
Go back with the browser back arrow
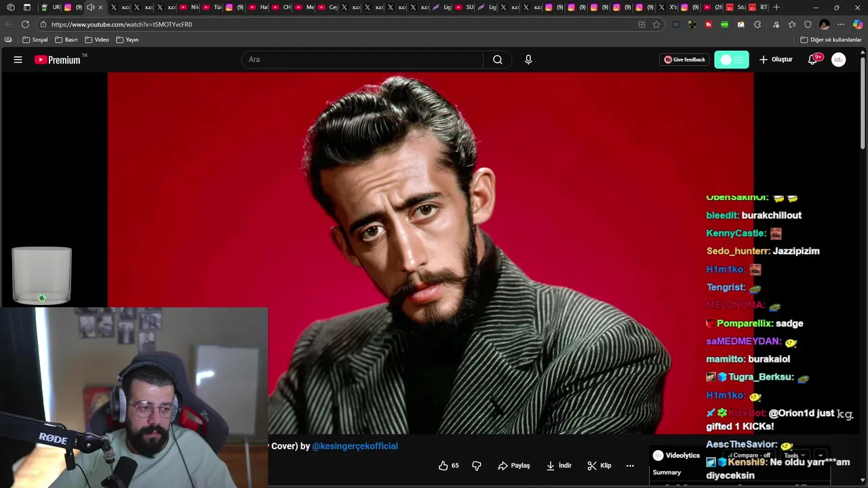coord(8,24)
